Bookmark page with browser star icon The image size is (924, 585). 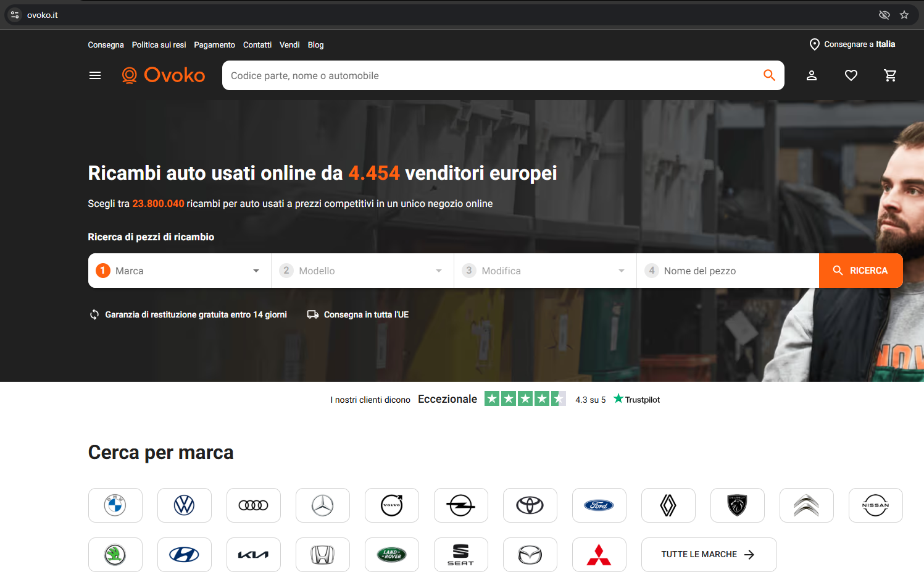[x=904, y=15]
